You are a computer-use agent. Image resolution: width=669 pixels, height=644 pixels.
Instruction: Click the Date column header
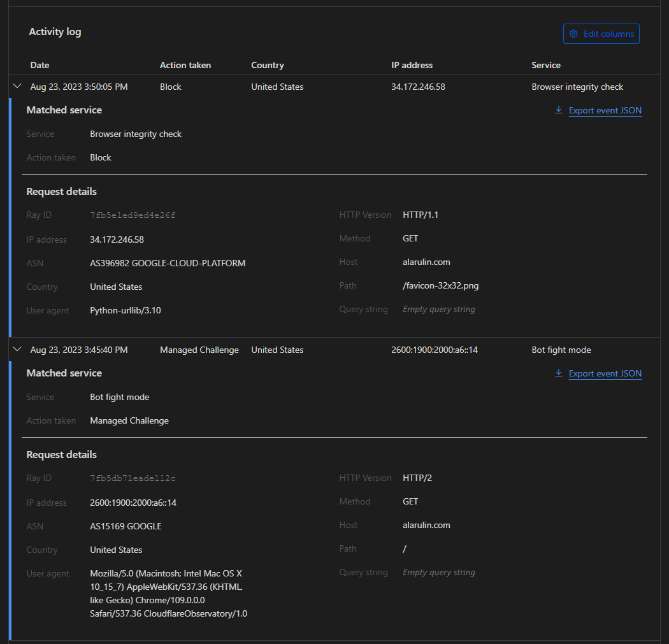pos(40,65)
